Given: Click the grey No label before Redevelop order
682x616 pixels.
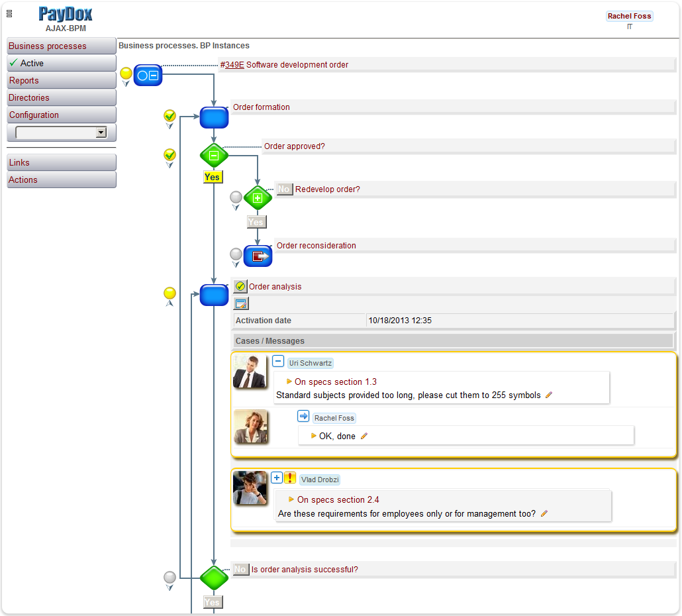Looking at the screenshot, I should point(284,189).
